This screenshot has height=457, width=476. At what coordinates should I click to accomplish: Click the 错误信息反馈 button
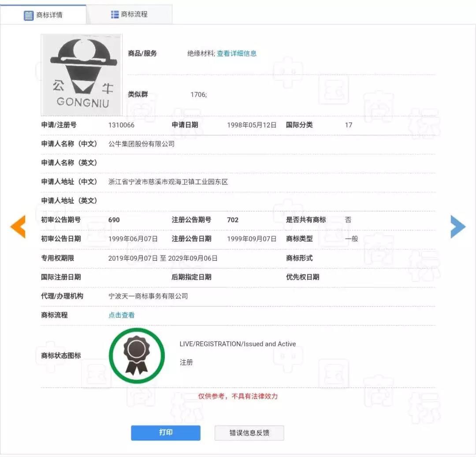tap(249, 433)
